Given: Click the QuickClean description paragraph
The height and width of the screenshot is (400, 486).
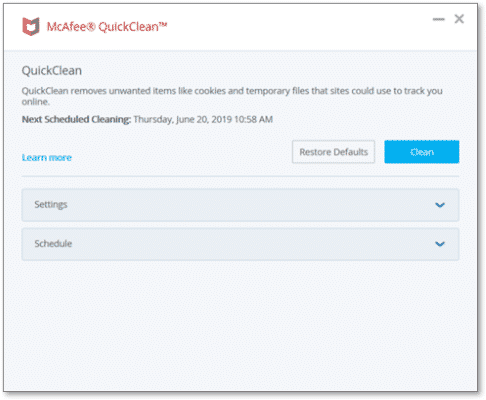Looking at the screenshot, I should coord(232,96).
